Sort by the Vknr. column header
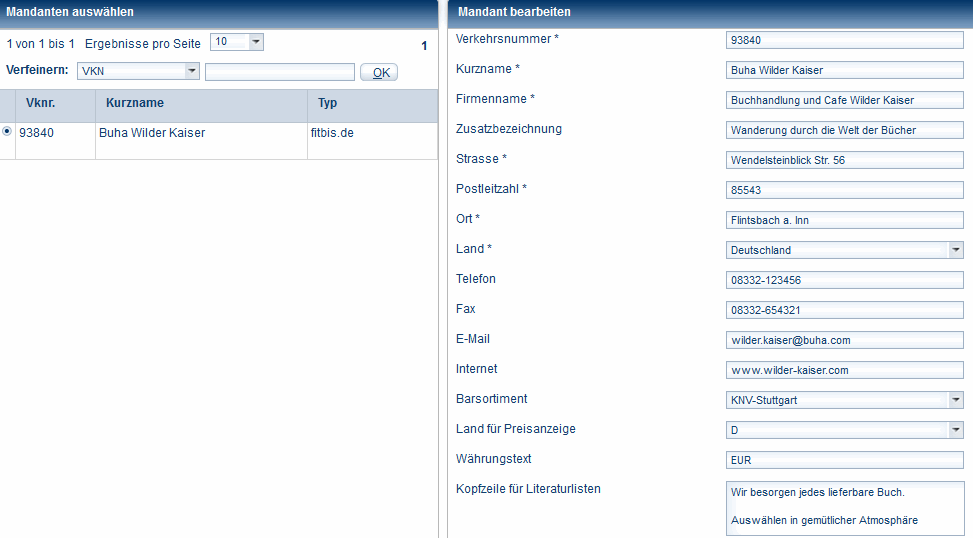 click(40, 103)
